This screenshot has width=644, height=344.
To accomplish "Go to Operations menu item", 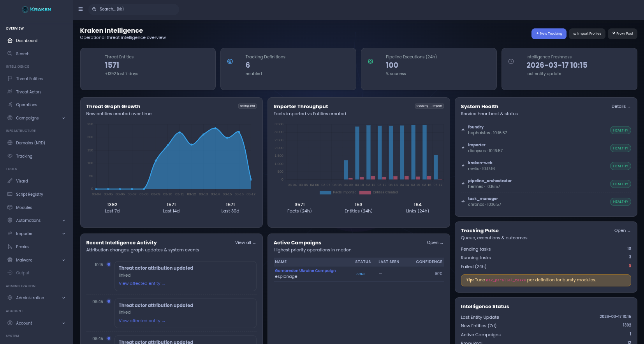I will tap(26, 105).
